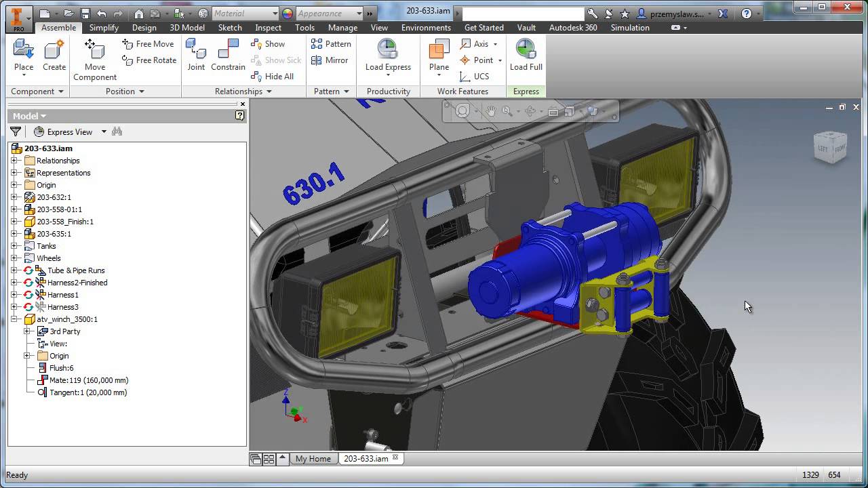
Task: Activate Free Move
Action: (148, 44)
